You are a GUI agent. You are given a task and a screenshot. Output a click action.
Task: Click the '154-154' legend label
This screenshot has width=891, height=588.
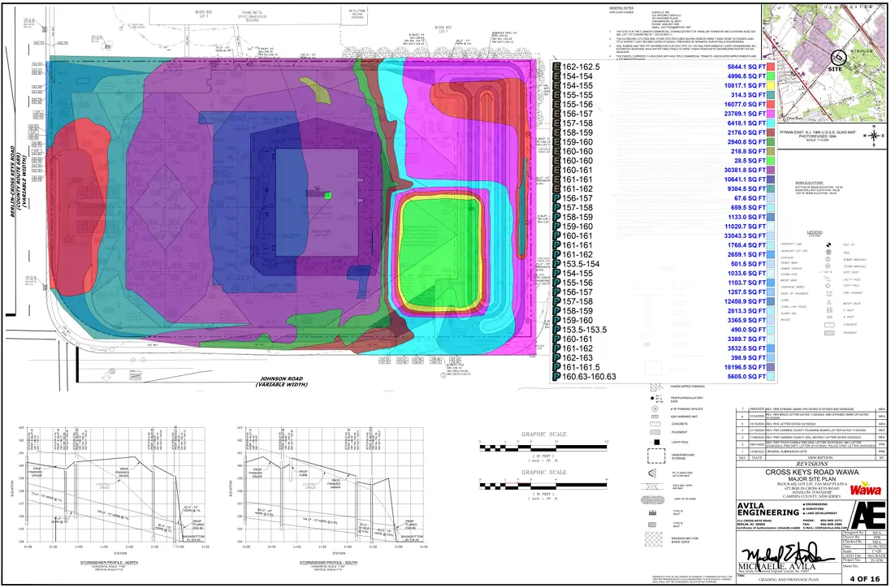[x=577, y=76]
